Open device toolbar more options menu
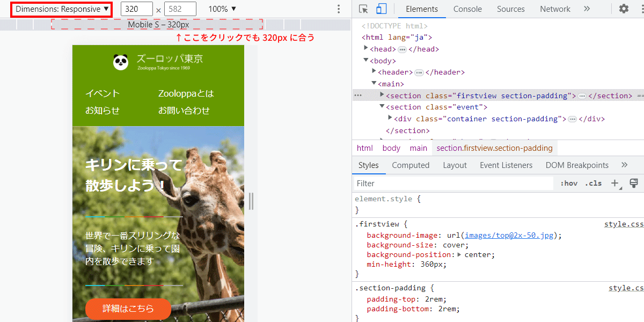 339,9
